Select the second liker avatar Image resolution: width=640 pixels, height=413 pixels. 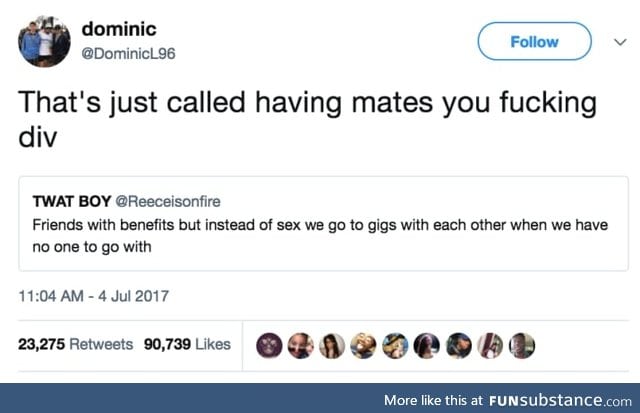(300, 346)
